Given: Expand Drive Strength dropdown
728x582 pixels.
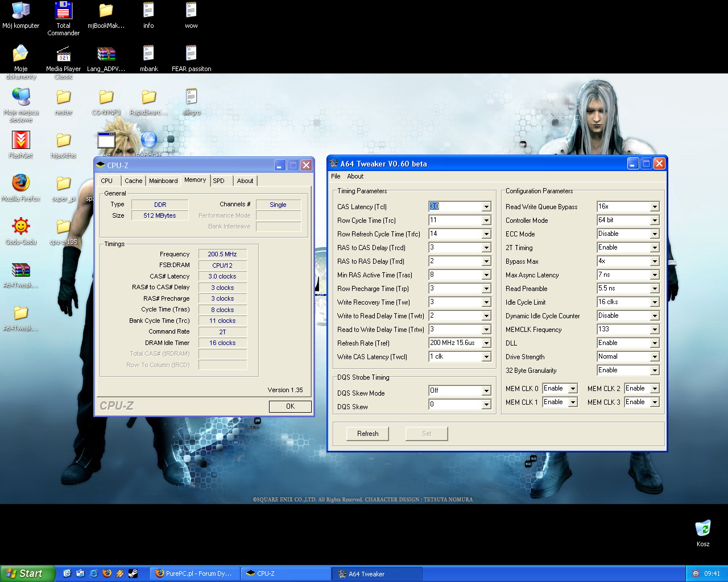Looking at the screenshot, I should [x=655, y=357].
